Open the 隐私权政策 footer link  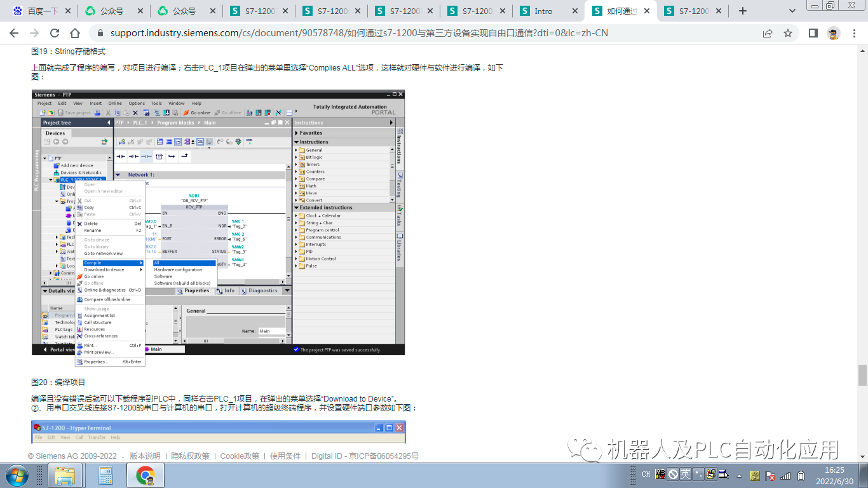(x=191, y=456)
